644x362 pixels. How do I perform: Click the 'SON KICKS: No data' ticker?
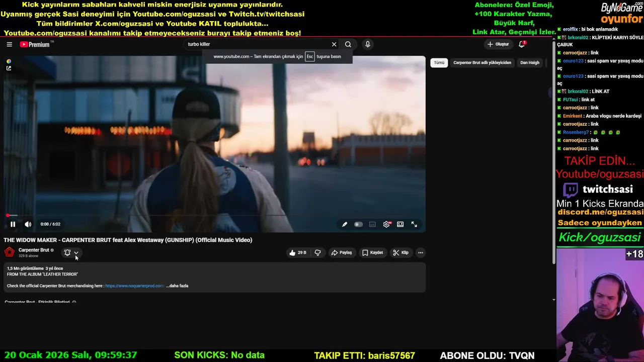219,355
